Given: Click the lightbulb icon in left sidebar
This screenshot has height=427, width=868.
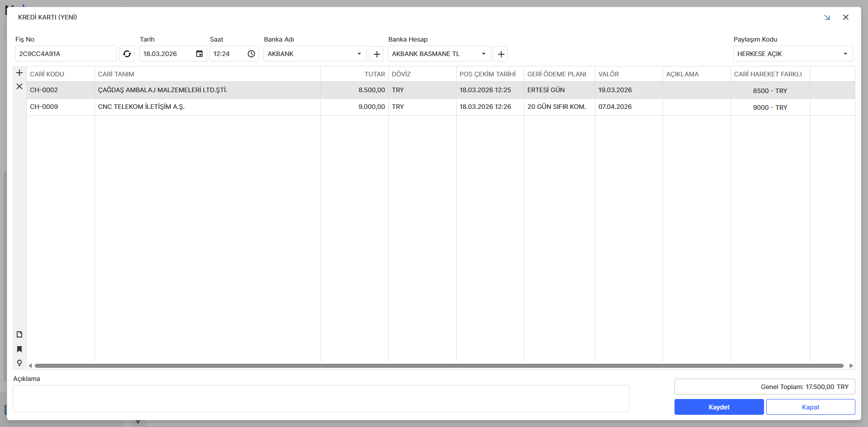Looking at the screenshot, I should [19, 363].
